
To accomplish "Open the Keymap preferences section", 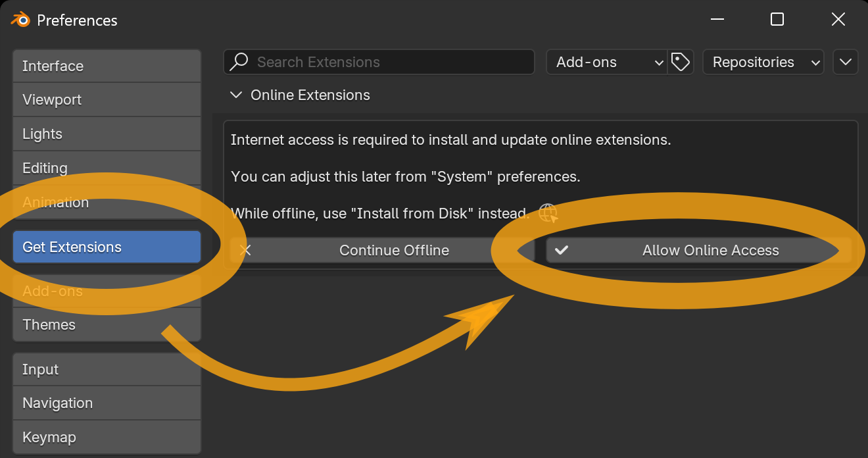I will pos(107,437).
